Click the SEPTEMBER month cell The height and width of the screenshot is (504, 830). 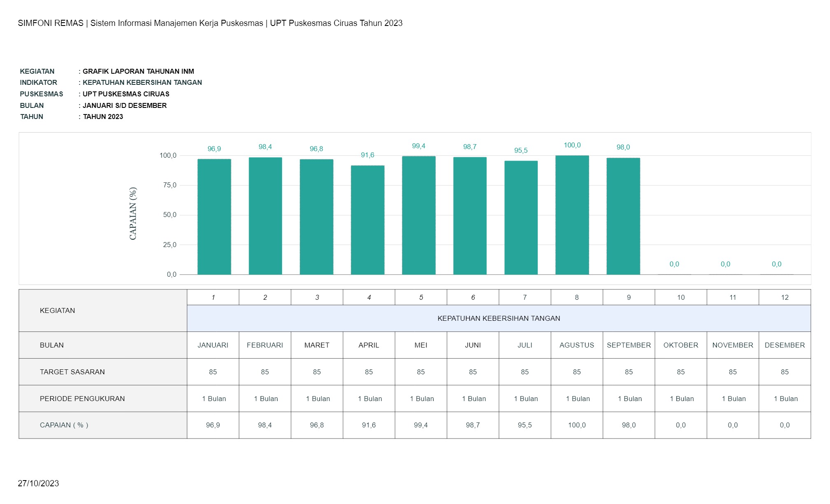[629, 345]
